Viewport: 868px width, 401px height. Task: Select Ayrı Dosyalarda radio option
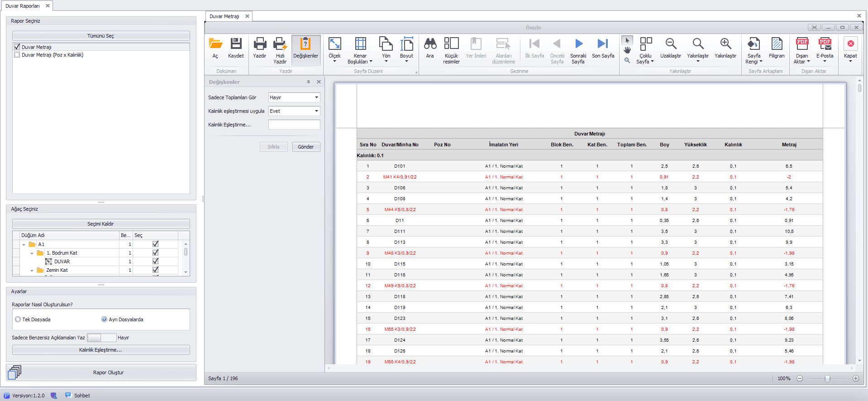[104, 319]
